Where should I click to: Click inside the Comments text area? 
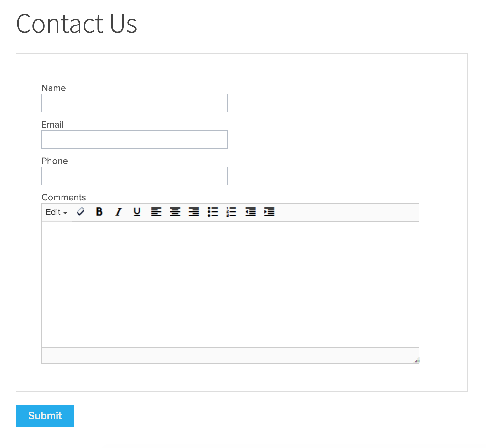(230, 284)
